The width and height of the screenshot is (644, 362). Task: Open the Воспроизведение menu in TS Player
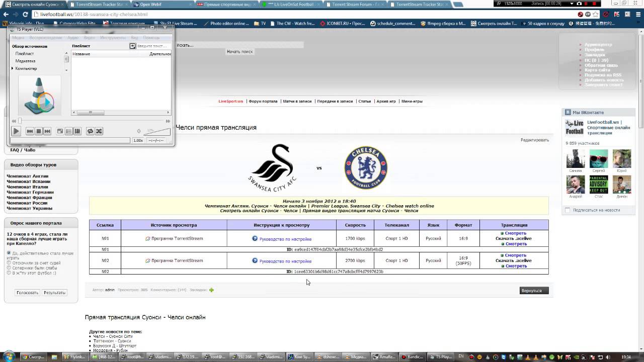click(45, 38)
